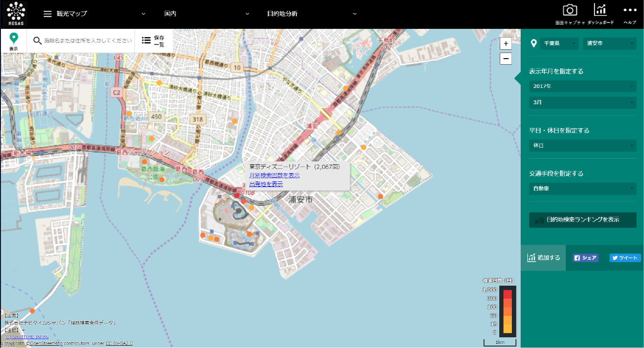Open the 月別検索回数を表示 link
The height and width of the screenshot is (348, 644).
point(275,175)
